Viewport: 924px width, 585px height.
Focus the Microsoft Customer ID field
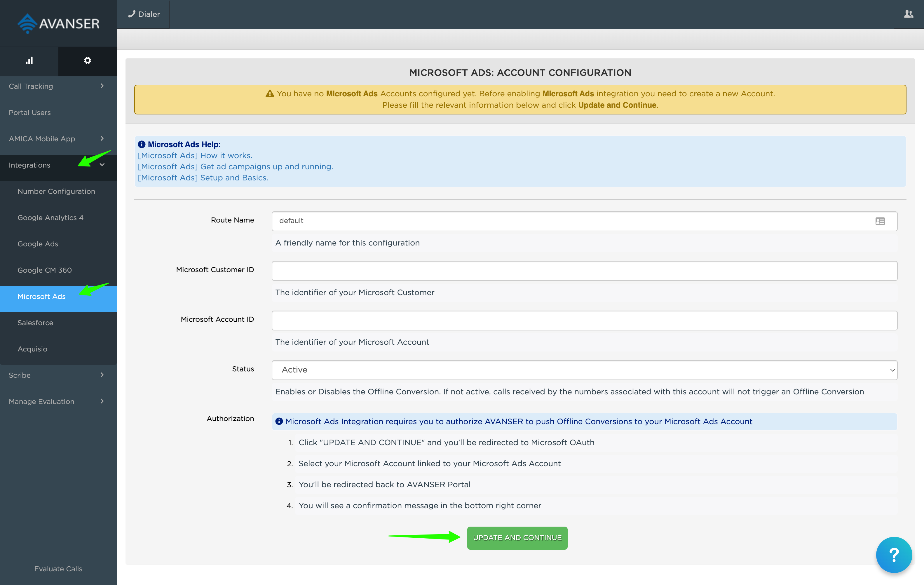[x=584, y=271]
